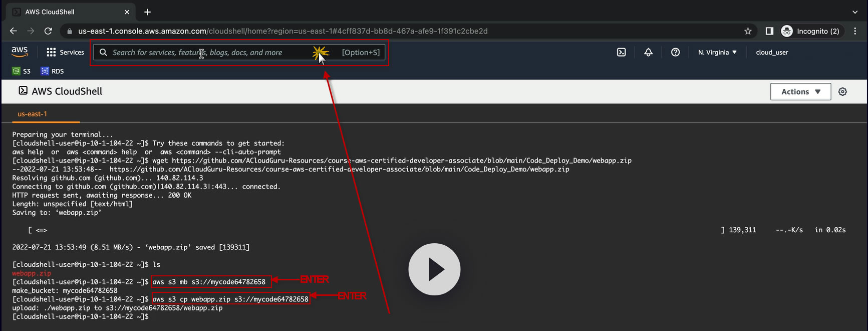868x331 pixels.
Task: Open the help question mark menu
Action: [675, 52]
